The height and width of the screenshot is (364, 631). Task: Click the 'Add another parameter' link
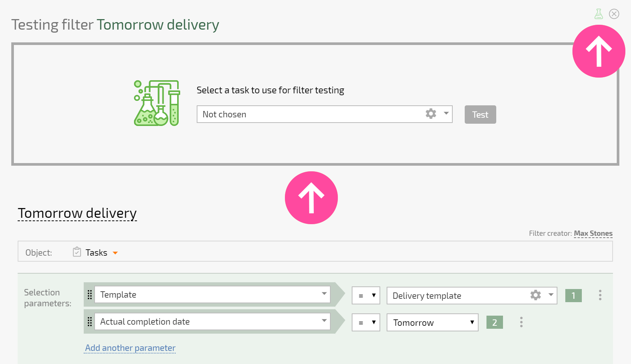coord(130,348)
